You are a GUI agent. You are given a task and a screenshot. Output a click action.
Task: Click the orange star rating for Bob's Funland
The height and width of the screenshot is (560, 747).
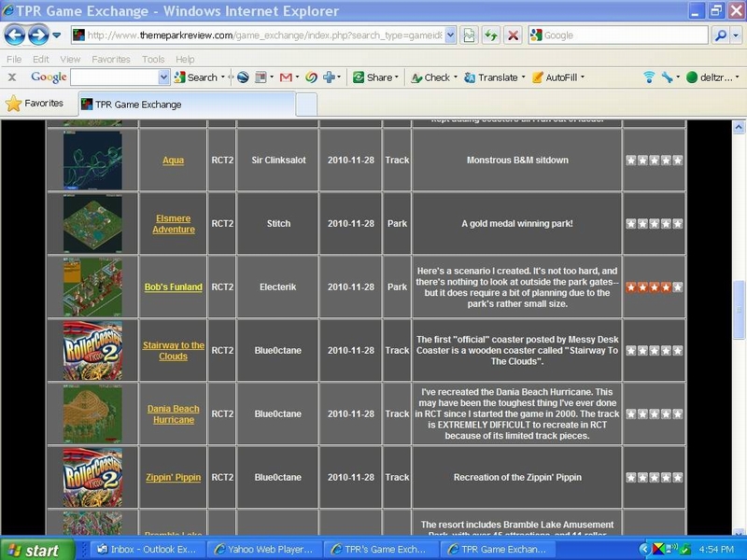(655, 287)
